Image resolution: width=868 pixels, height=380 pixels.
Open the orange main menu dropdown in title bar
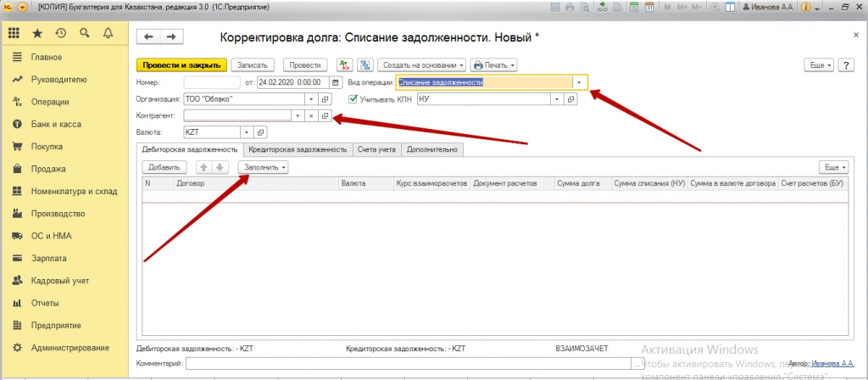pyautogui.click(x=22, y=7)
